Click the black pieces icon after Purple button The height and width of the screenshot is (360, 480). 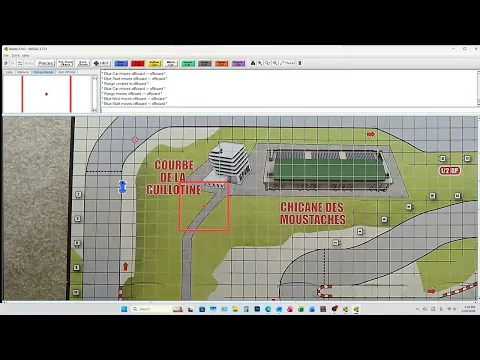coord(253,63)
